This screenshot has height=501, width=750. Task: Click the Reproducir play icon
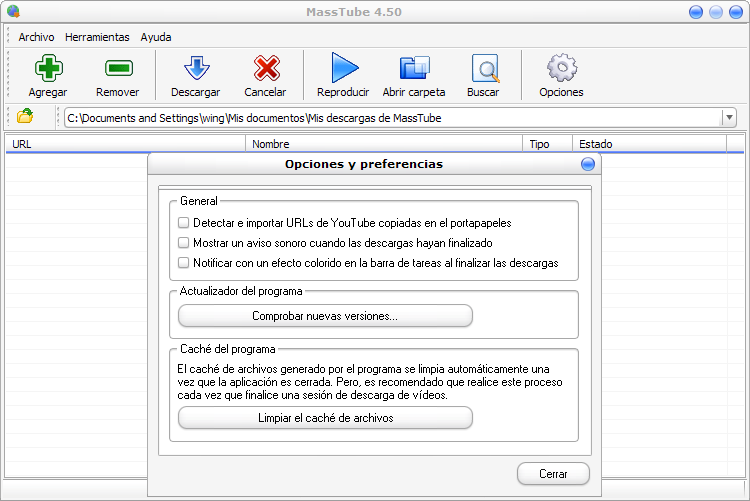343,69
